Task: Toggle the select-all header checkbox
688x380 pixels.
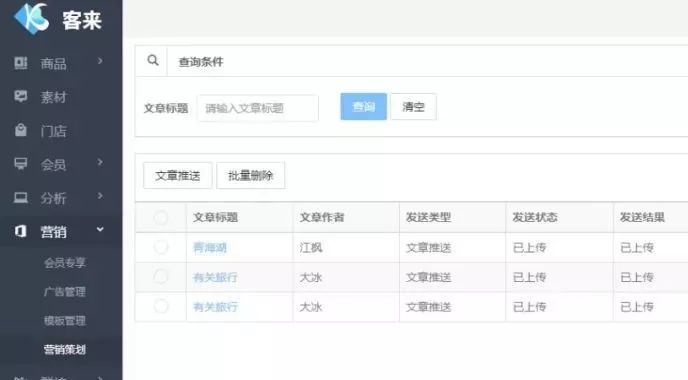Action: (161, 217)
